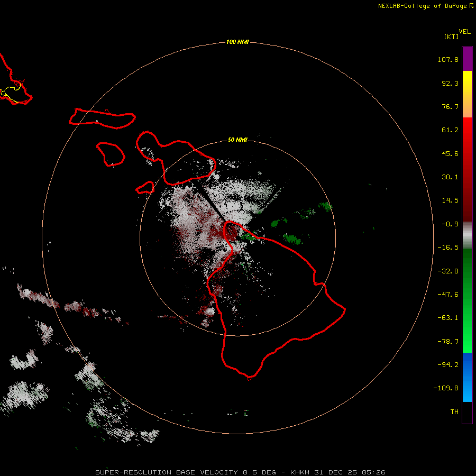Click the 100 NMI range ring label
Screen dimensions: 476x476
pos(237,42)
